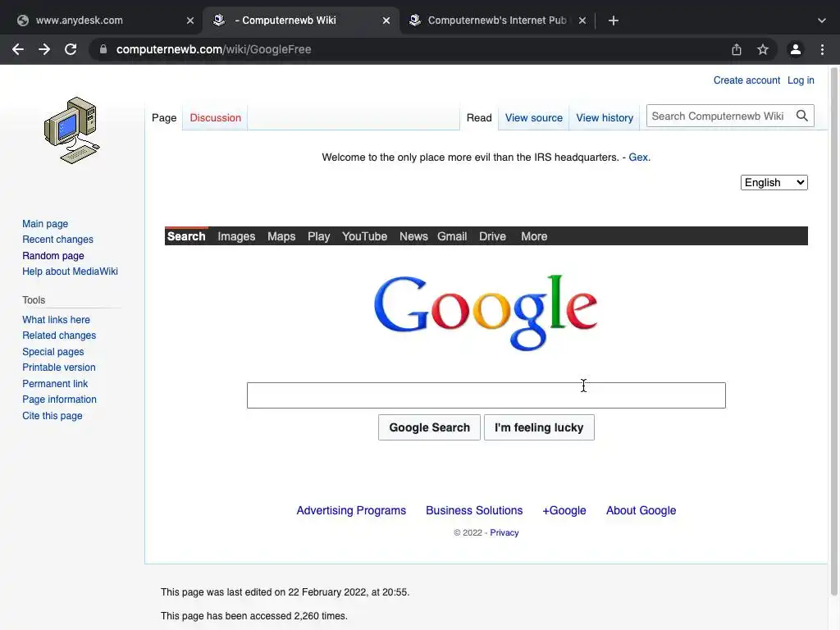Open the Gex link
The width and height of the screenshot is (840, 630).
point(638,157)
